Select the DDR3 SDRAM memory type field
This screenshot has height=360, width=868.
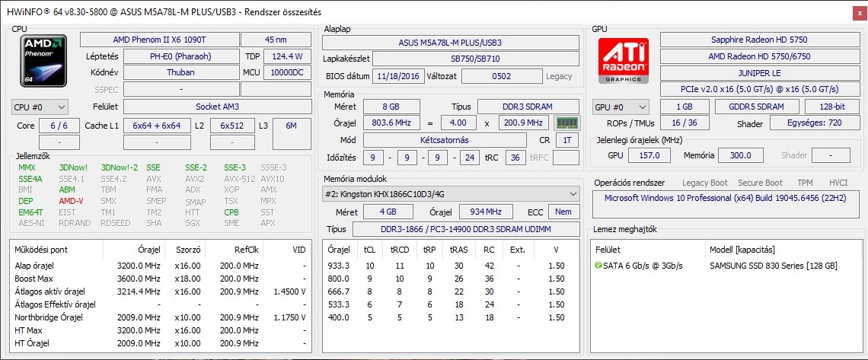[x=528, y=107]
